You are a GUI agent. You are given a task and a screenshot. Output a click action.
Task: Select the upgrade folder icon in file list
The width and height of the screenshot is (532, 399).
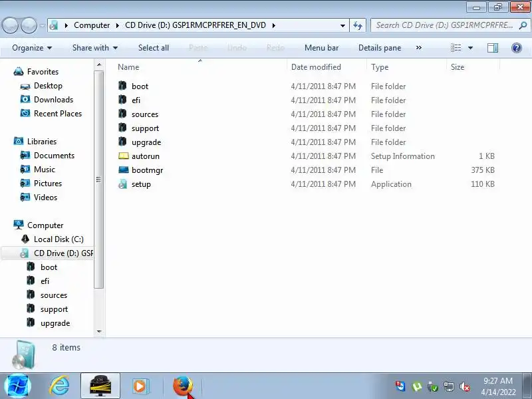122,142
